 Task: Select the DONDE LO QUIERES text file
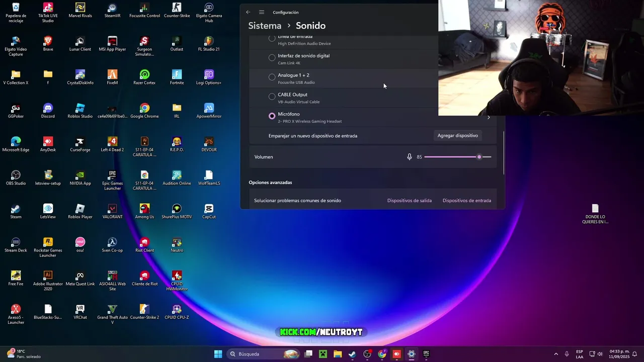pos(595,214)
